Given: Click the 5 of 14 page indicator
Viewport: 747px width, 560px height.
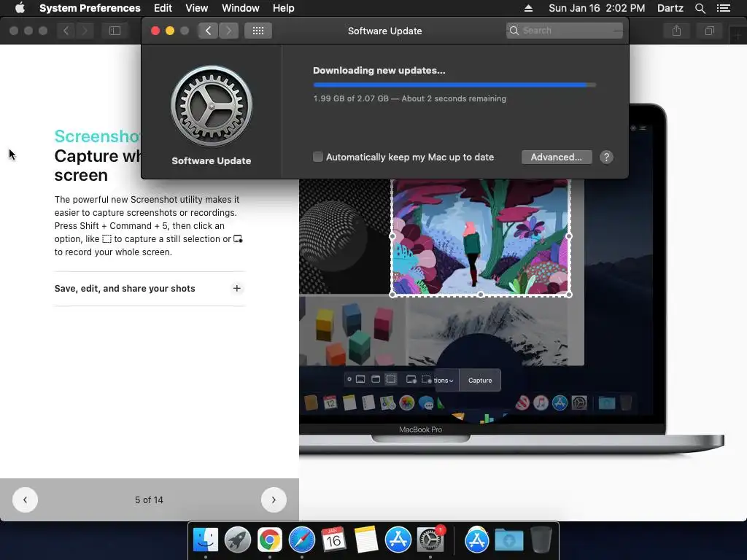Looking at the screenshot, I should pyautogui.click(x=149, y=500).
